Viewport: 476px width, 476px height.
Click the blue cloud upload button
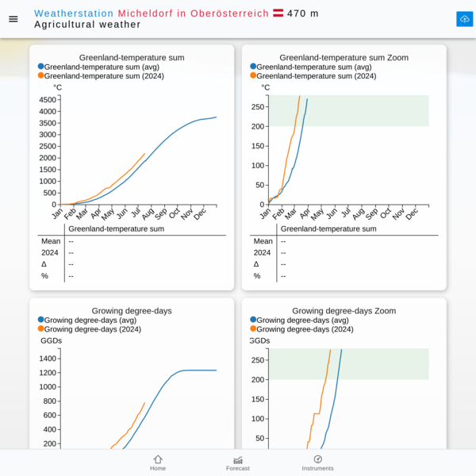click(x=464, y=19)
